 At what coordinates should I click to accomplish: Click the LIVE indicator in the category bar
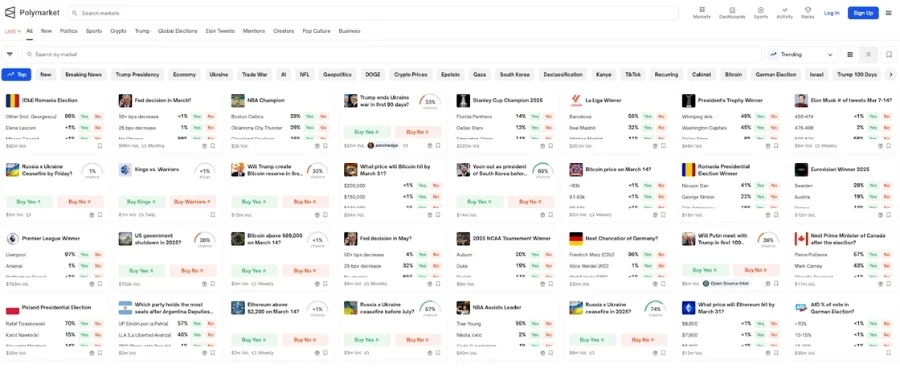pos(13,31)
